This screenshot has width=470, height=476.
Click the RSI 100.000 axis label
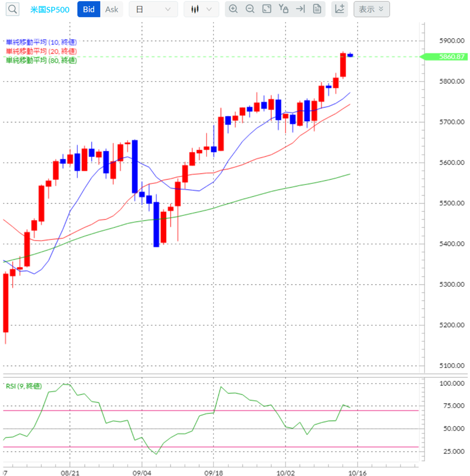(452, 384)
